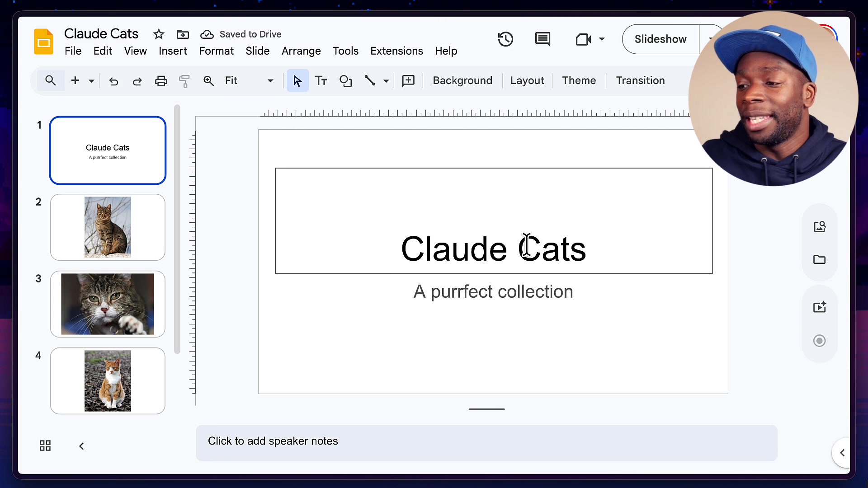Viewport: 868px width, 488px height.
Task: Open the Print dialog icon
Action: point(161,80)
